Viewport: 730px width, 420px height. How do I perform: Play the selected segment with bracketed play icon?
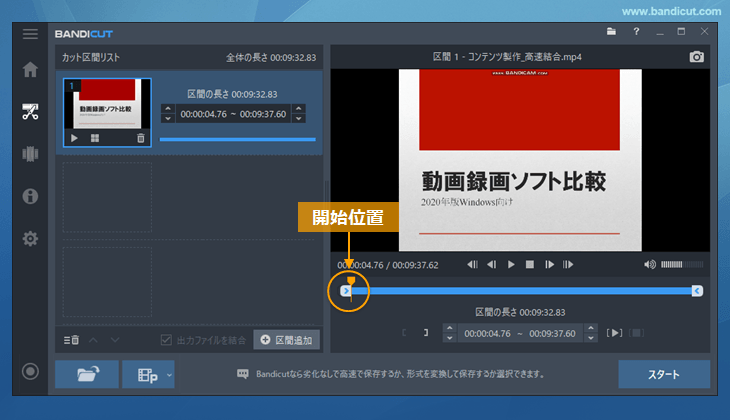615,333
